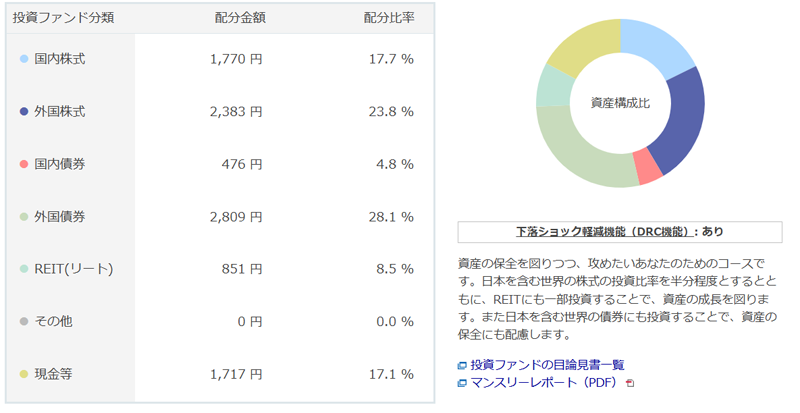Click the yellow 現金等 legend dot
Viewport: 800px width, 413px height.
point(24,374)
